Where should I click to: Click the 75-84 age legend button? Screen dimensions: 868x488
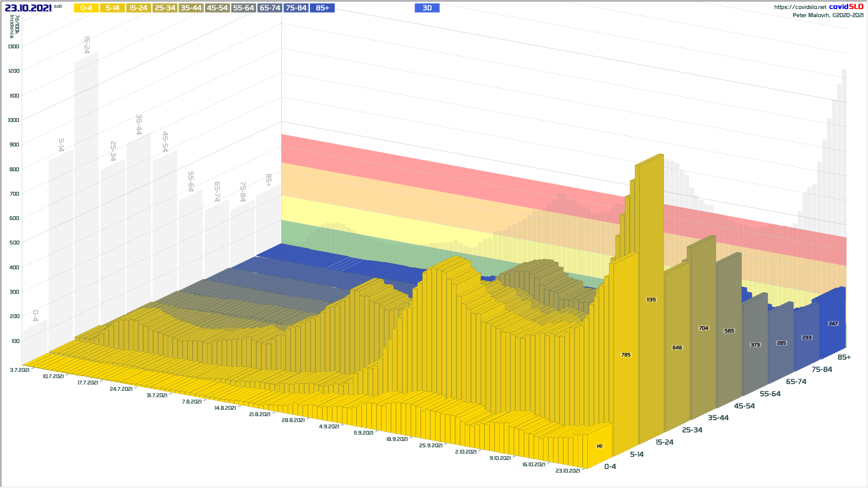pyautogui.click(x=296, y=8)
